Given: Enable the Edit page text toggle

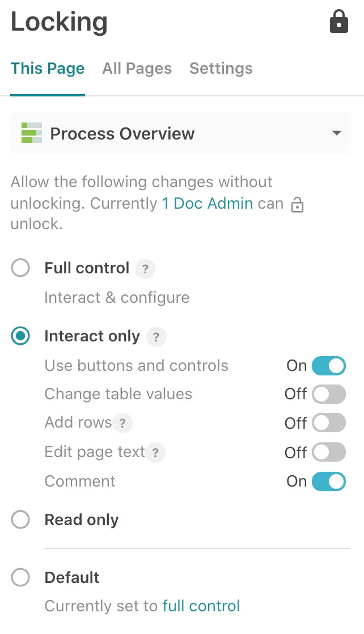Looking at the screenshot, I should pos(329,453).
